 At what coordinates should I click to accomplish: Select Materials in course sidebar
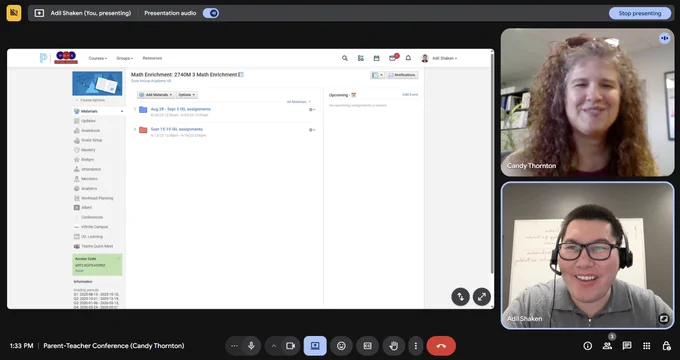pos(98,111)
